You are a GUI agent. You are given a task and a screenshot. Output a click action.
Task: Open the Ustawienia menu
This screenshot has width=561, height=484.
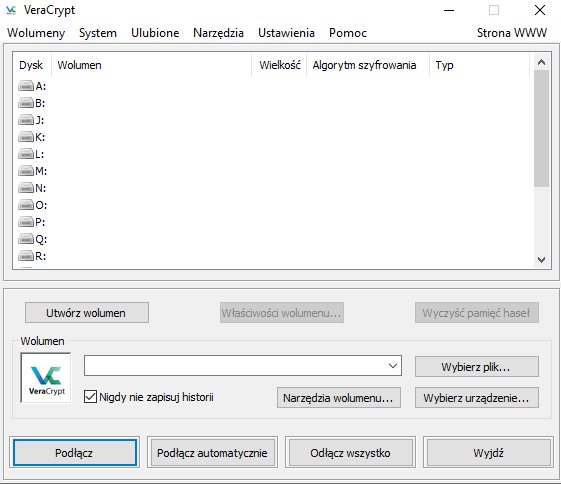pyautogui.click(x=286, y=33)
